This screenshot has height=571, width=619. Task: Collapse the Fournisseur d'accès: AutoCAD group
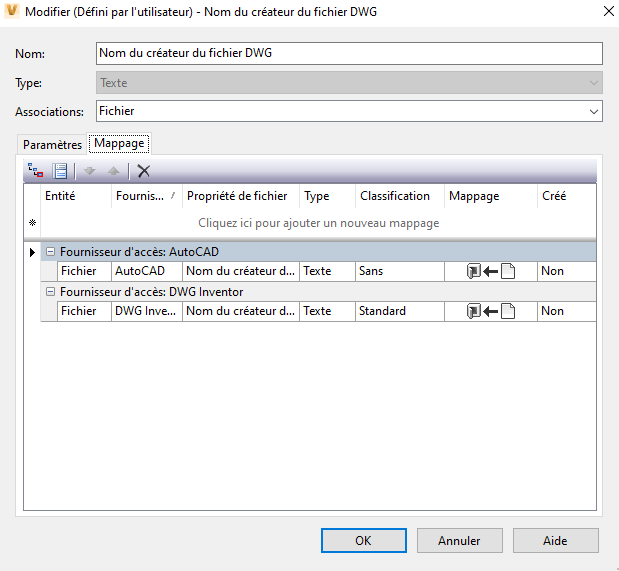point(51,252)
